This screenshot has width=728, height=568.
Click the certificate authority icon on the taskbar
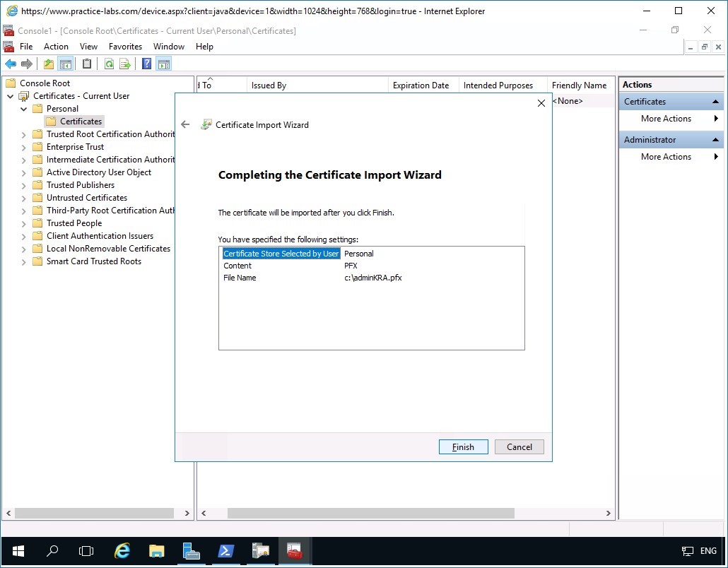[261, 551]
